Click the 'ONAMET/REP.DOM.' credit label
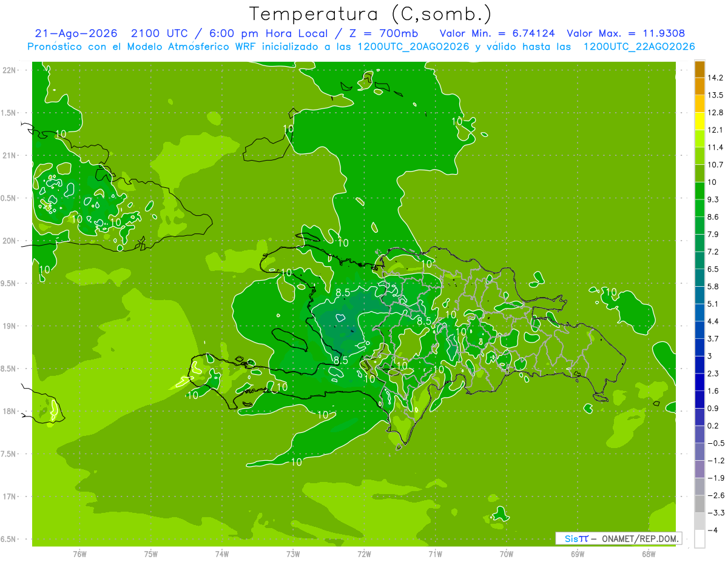728x562 pixels. coord(639,538)
